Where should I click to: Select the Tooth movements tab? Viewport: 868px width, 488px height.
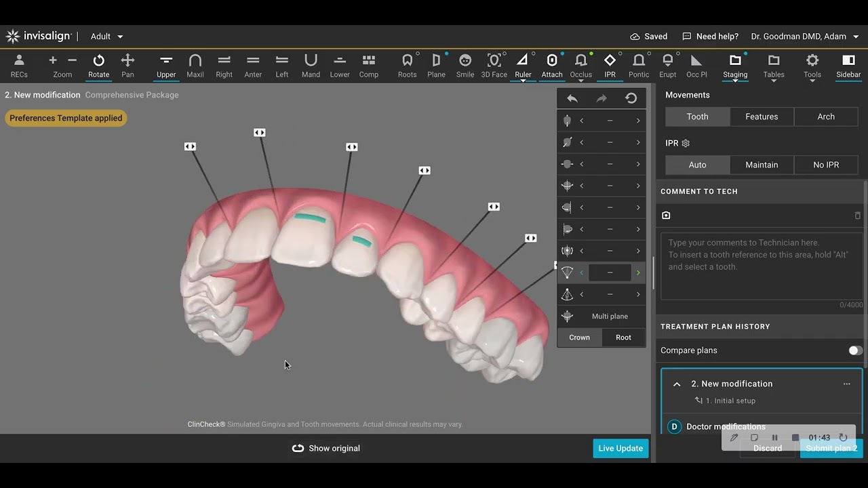pyautogui.click(x=697, y=117)
